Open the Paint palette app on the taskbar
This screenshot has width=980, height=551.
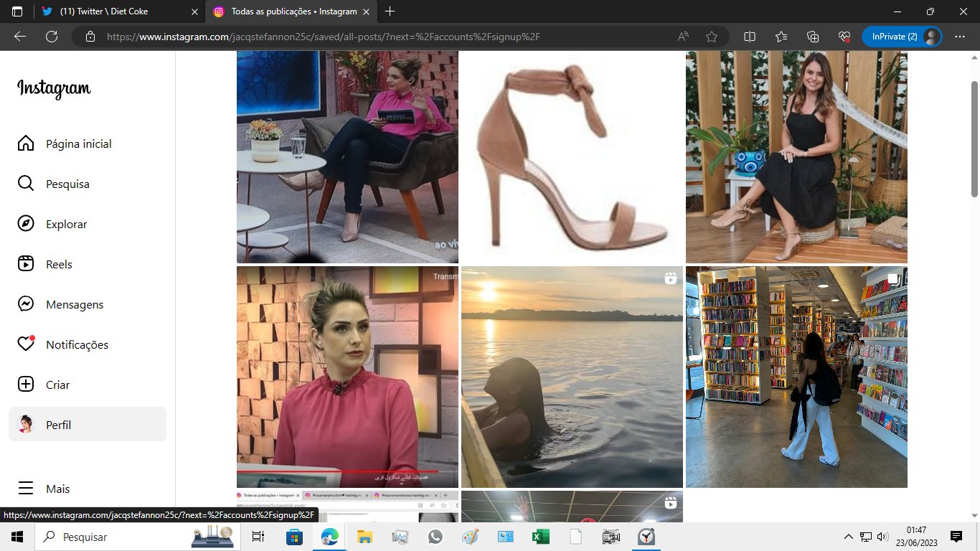click(x=470, y=537)
